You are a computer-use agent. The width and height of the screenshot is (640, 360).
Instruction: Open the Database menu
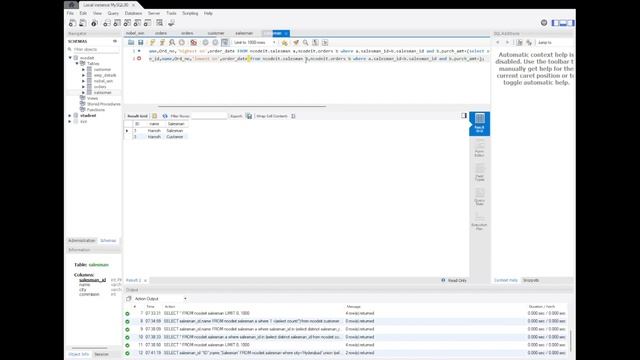point(133,13)
